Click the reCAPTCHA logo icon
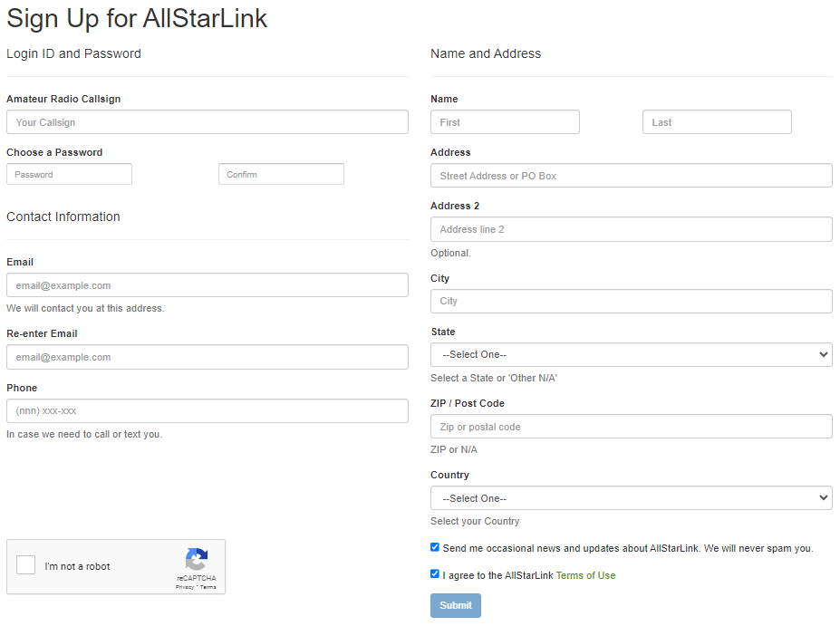Image resolution: width=840 pixels, height=626 pixels. click(197, 558)
